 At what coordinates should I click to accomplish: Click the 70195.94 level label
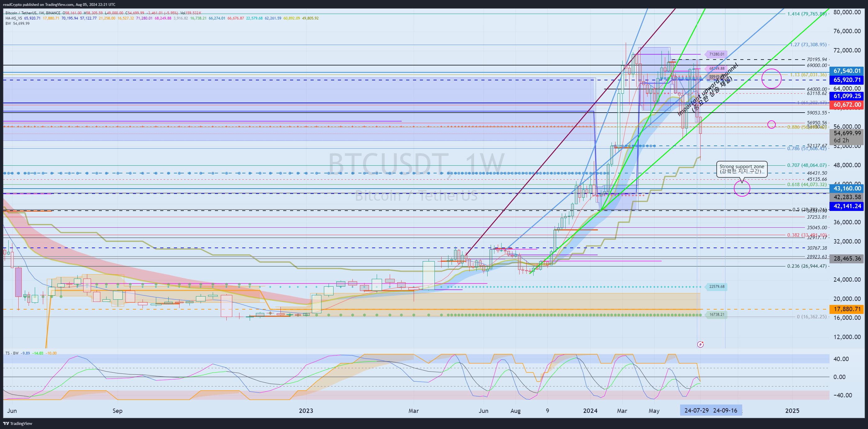[817, 60]
